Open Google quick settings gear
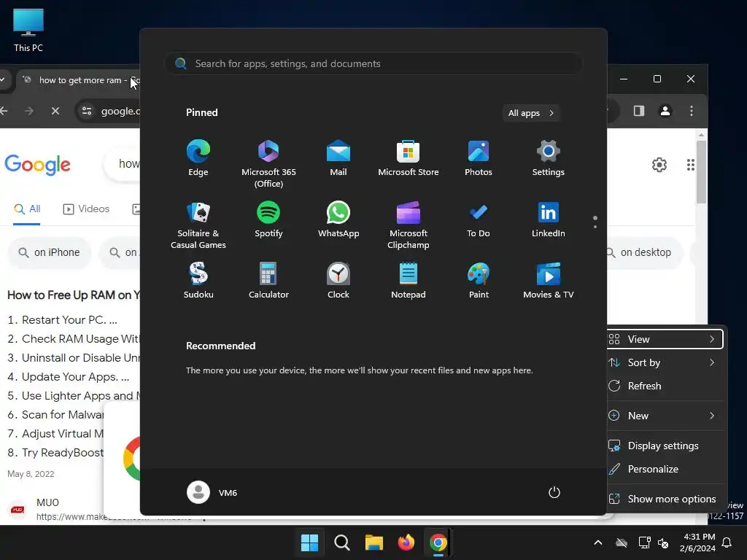Screen dimensions: 747x560 [x=659, y=165]
